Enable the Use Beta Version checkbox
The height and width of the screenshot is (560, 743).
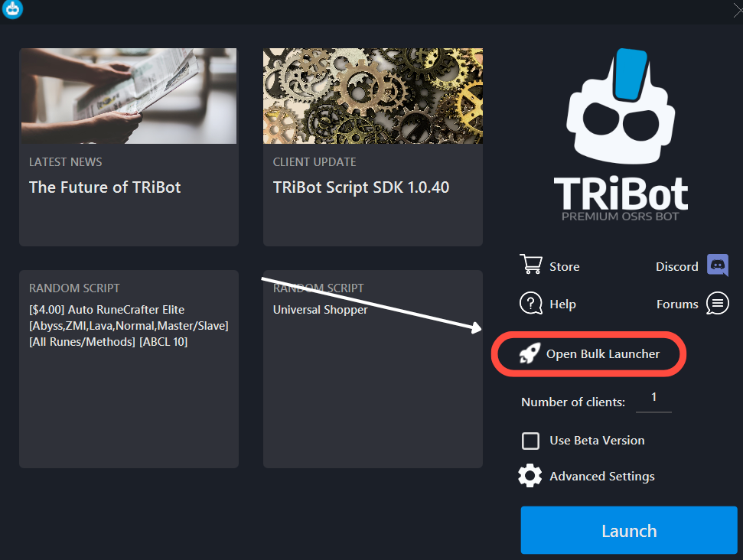(530, 441)
